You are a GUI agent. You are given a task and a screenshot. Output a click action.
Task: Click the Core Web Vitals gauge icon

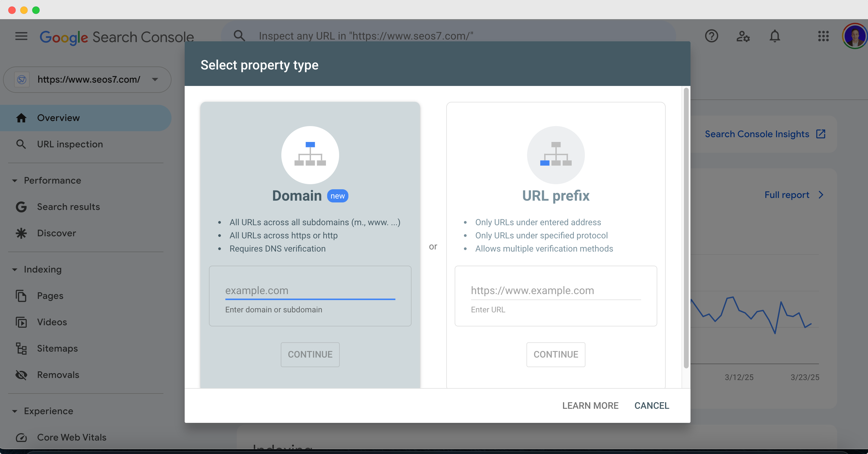pos(21,437)
